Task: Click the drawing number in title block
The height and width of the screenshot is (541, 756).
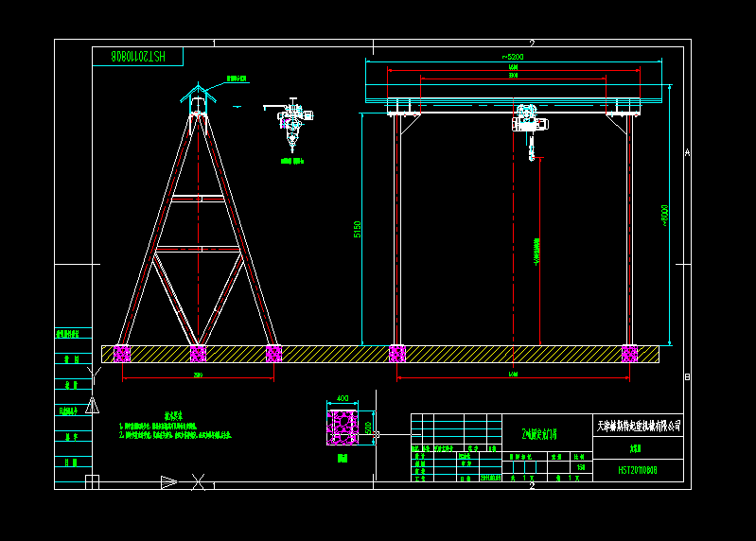Action: point(638,470)
